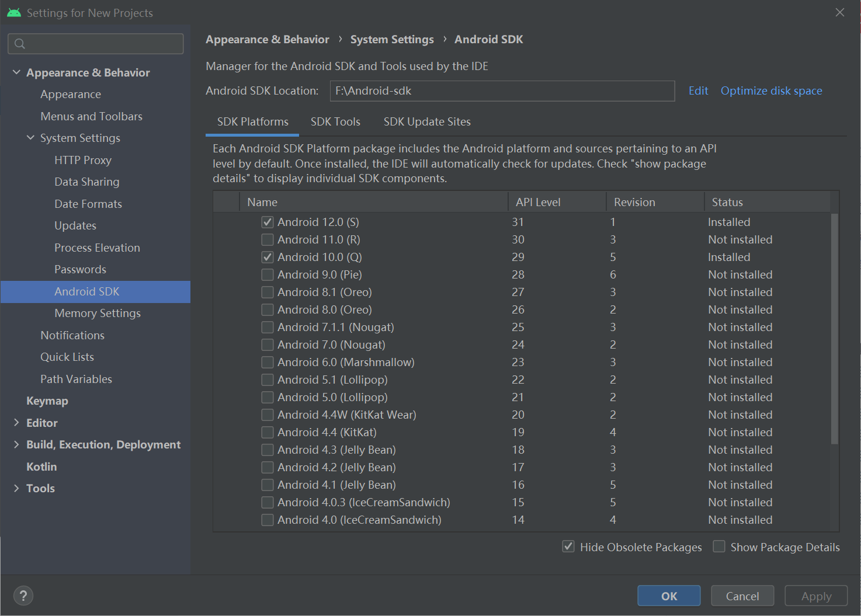861x616 pixels.
Task: Sort by the Status column header
Action: (x=767, y=202)
